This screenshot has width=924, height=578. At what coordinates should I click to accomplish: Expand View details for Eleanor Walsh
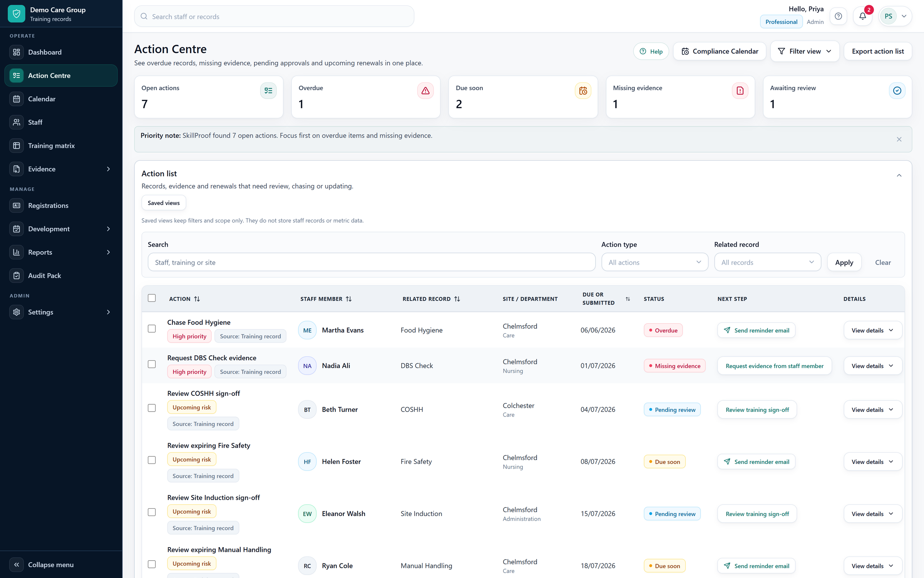pos(872,514)
